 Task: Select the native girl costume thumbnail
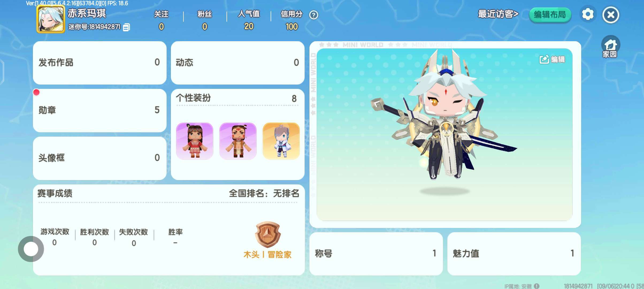coord(195,141)
